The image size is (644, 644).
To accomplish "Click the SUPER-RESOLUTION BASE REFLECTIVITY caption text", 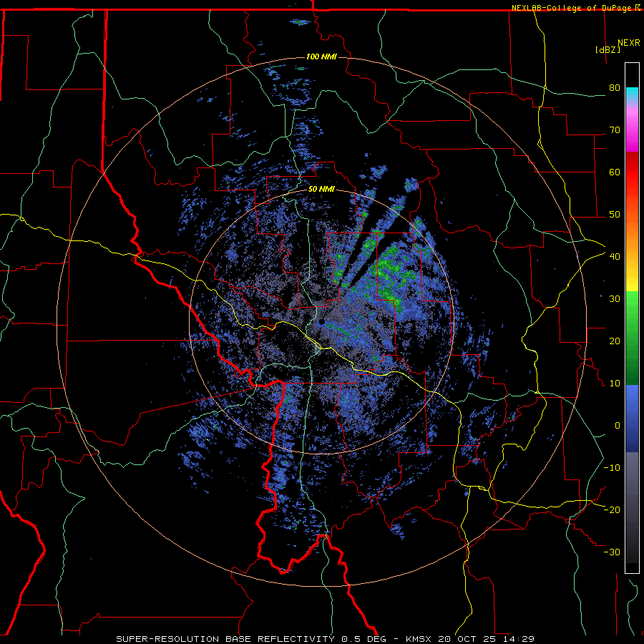I will click(x=225, y=639).
